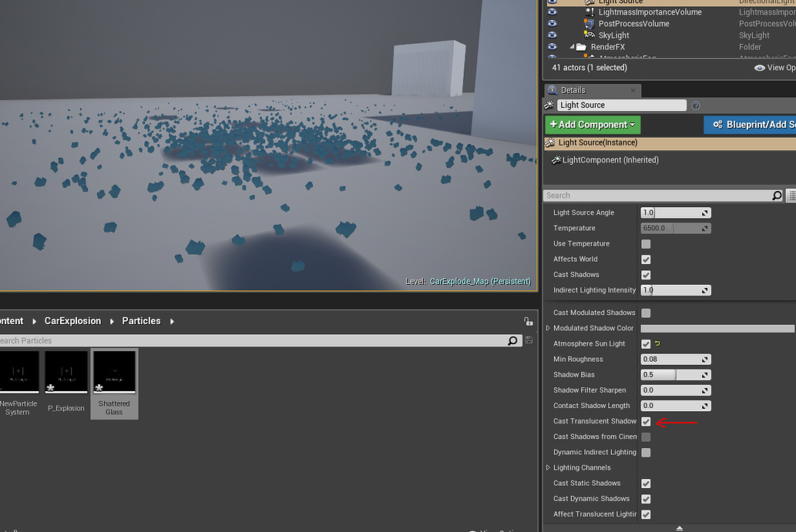Expand the Lighting Channels section

tap(549, 467)
